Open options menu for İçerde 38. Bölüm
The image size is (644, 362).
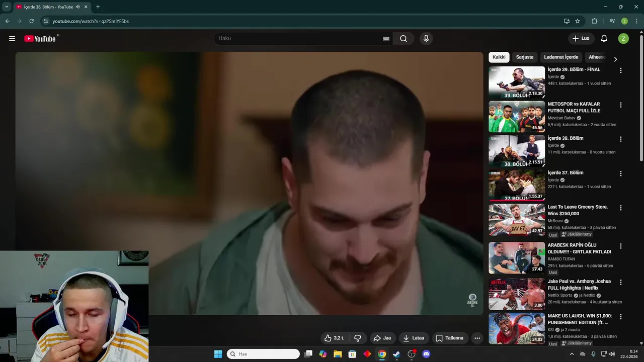621,139
